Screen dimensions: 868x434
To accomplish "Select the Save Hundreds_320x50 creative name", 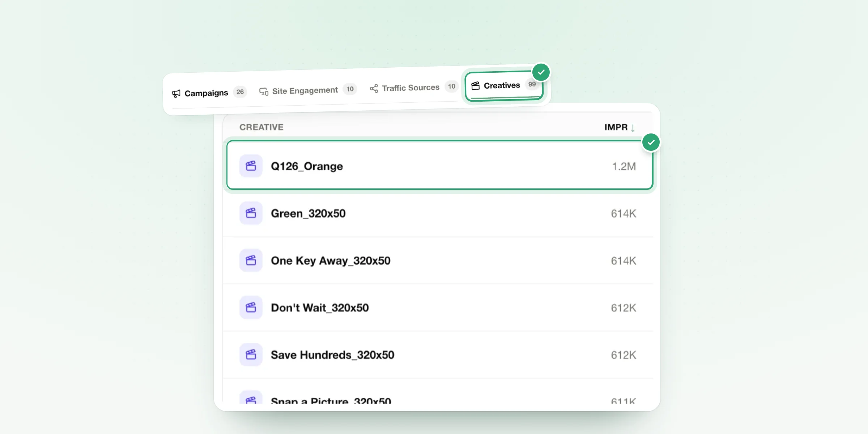I will point(332,355).
